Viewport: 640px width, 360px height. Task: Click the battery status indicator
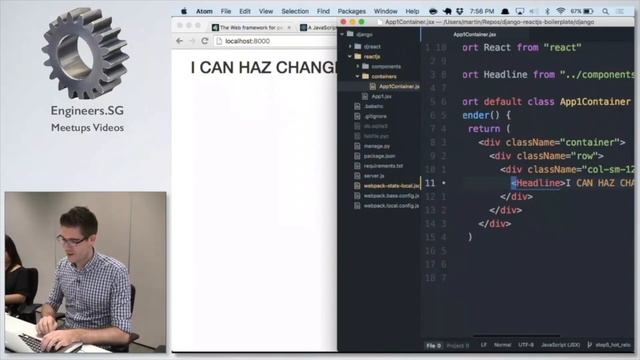click(x=582, y=11)
